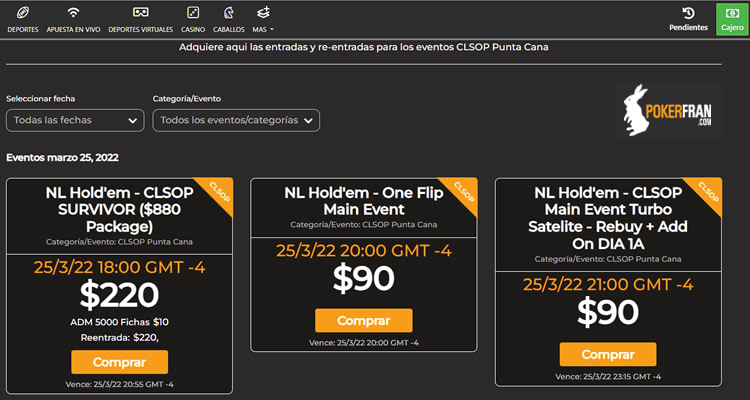Open the Todas las fechas dropdown
The height and width of the screenshot is (400, 750).
click(x=75, y=120)
